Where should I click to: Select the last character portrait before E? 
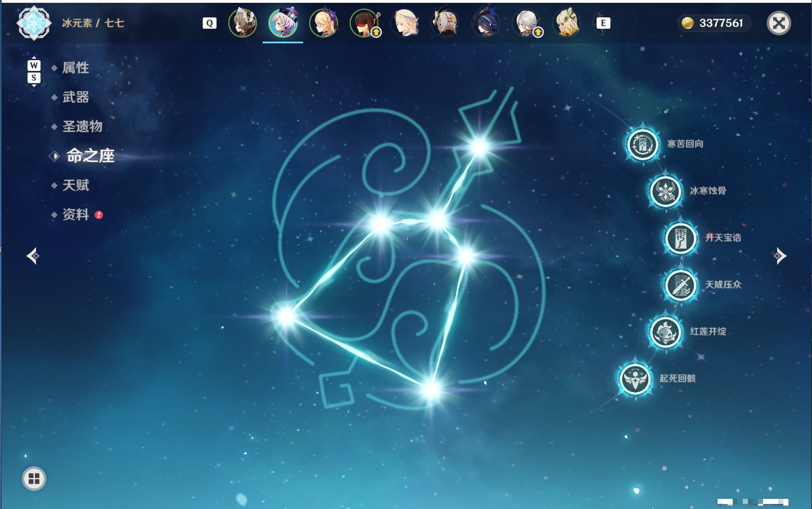(567, 23)
